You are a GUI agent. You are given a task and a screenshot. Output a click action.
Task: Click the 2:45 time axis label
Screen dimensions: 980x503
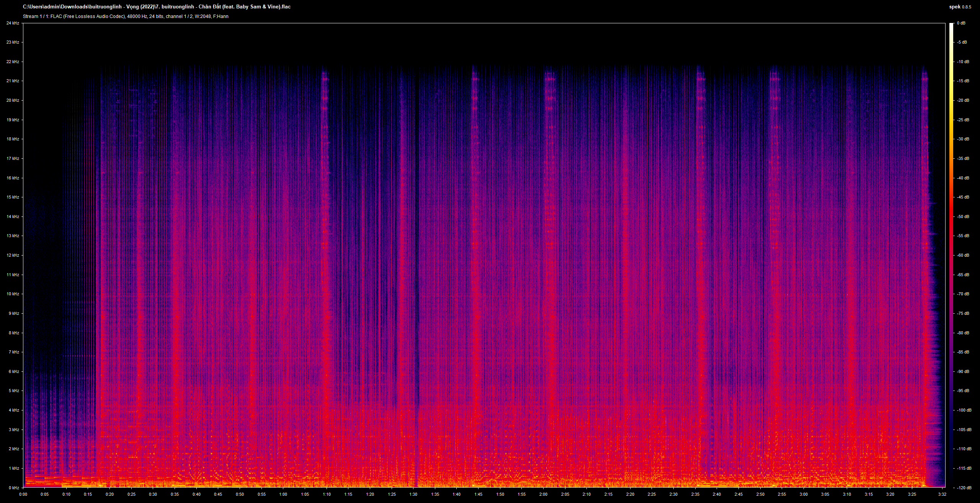[738, 495]
